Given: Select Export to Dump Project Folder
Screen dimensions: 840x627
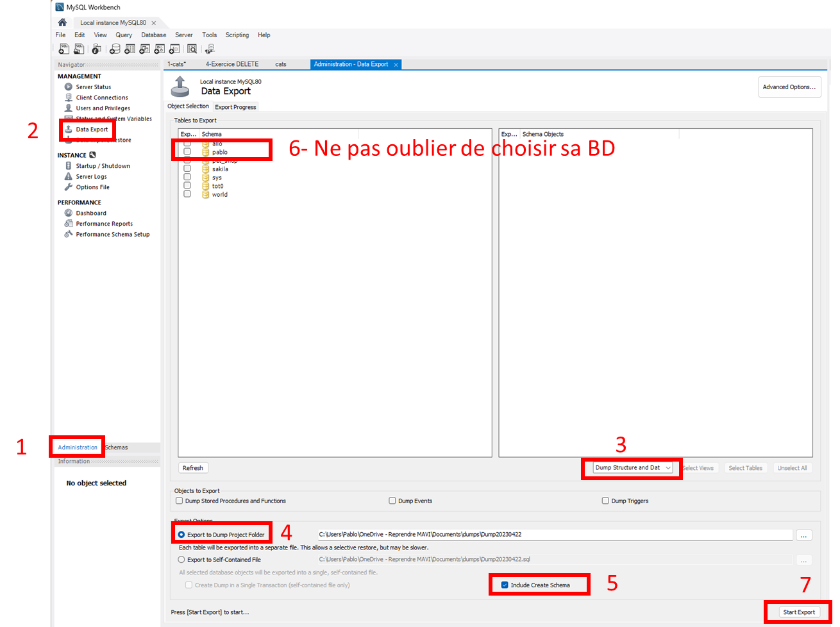Looking at the screenshot, I should (181, 535).
